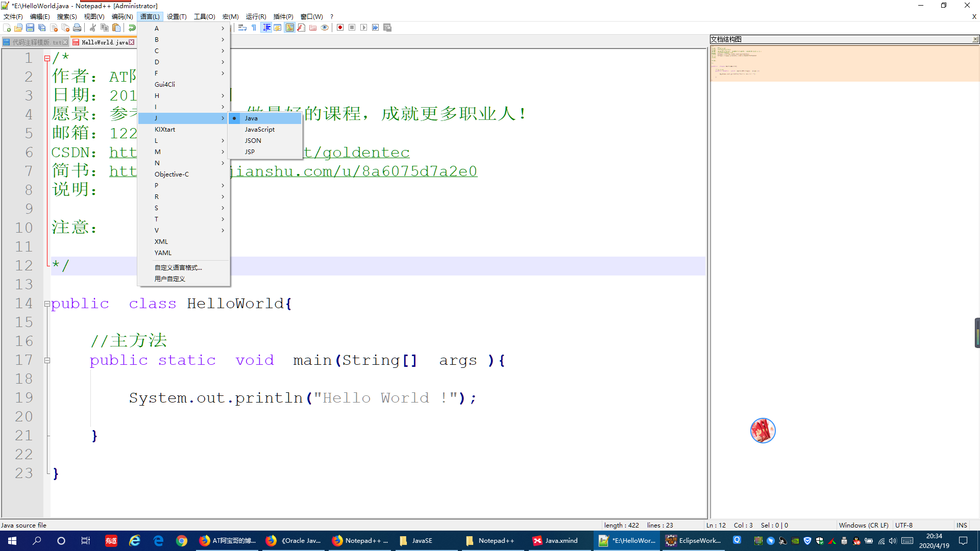Click the Save All toolbar icon
The image size is (980, 551).
pyautogui.click(x=42, y=28)
